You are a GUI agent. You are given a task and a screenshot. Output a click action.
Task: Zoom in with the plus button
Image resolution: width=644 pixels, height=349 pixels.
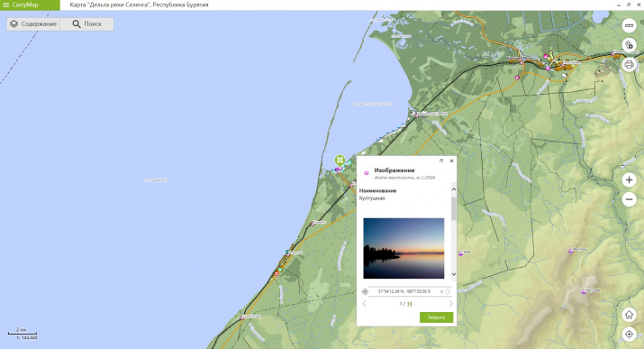coord(629,180)
